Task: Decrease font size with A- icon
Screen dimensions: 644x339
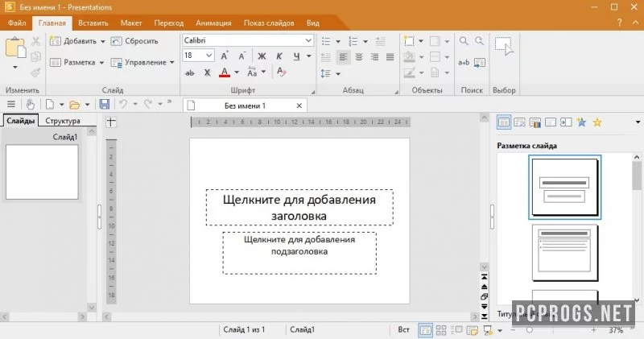Action: (x=242, y=56)
